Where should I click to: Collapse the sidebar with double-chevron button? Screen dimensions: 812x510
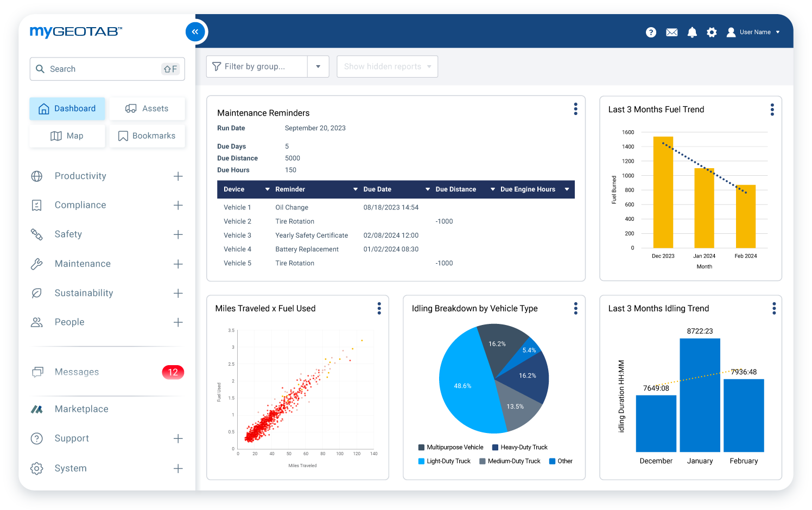[195, 32]
